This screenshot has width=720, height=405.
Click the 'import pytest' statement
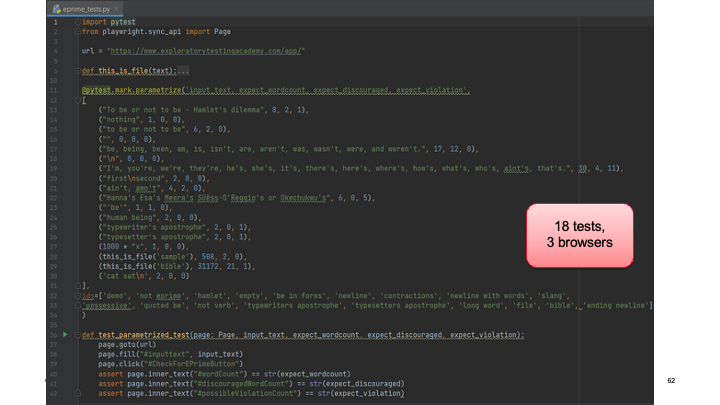(x=109, y=22)
